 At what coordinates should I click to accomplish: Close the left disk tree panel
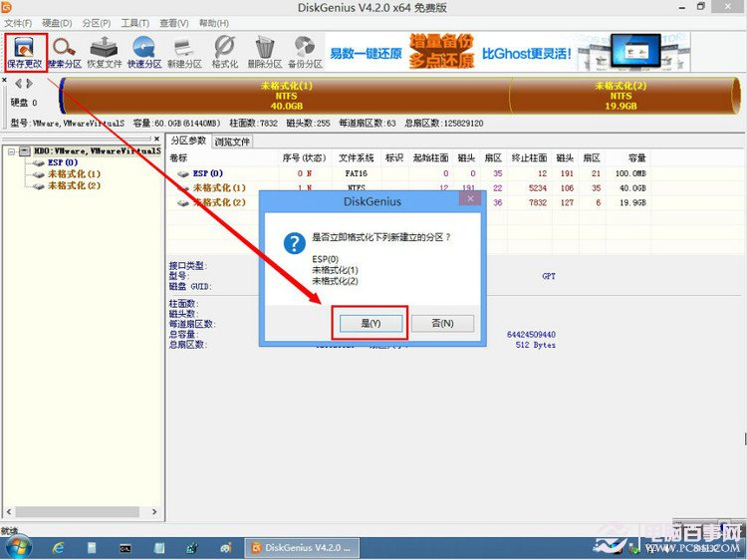coord(156,139)
